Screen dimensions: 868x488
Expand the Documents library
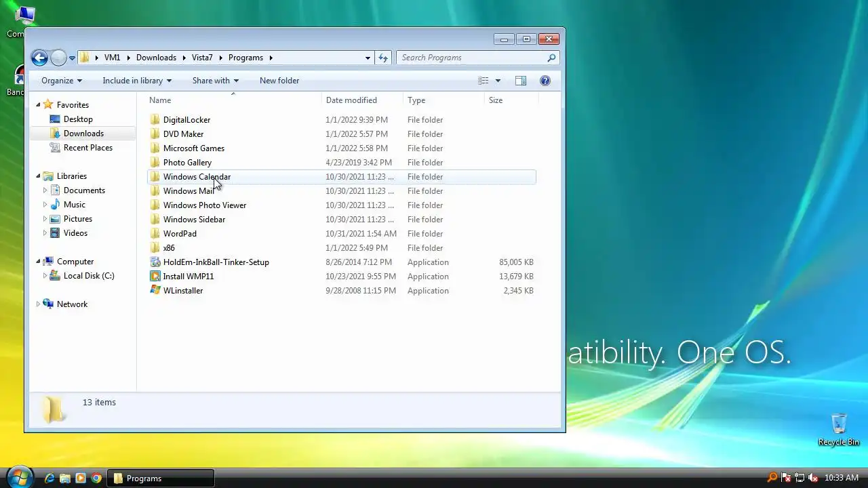[x=45, y=190]
